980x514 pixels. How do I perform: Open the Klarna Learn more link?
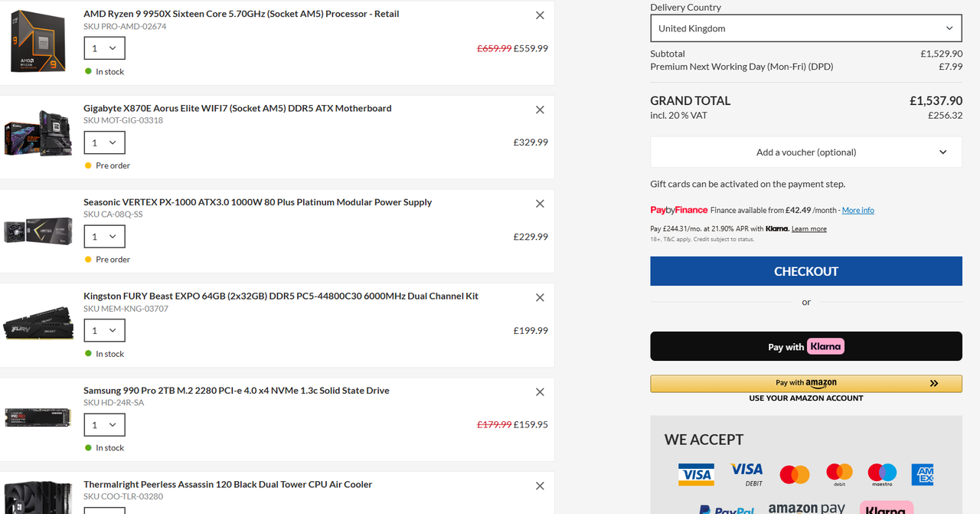pos(809,229)
